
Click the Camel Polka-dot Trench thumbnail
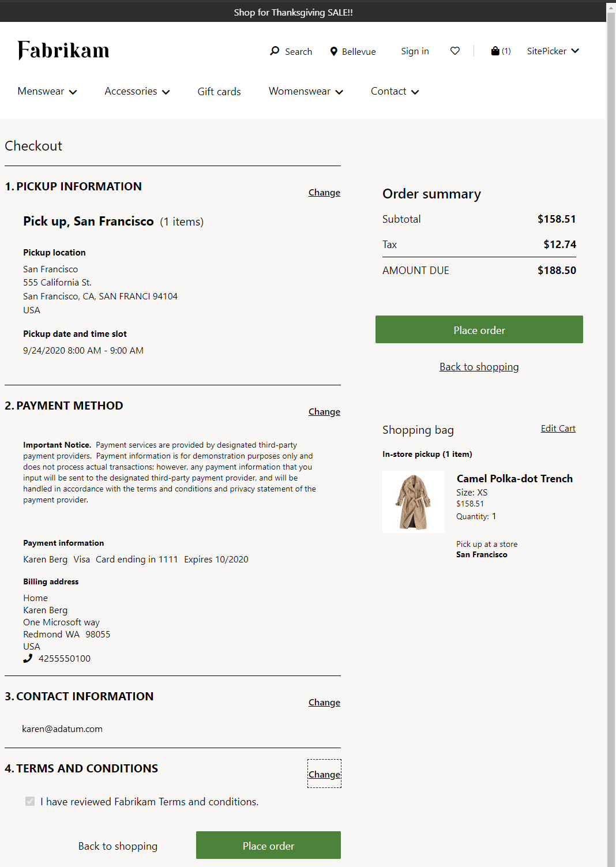[413, 501]
